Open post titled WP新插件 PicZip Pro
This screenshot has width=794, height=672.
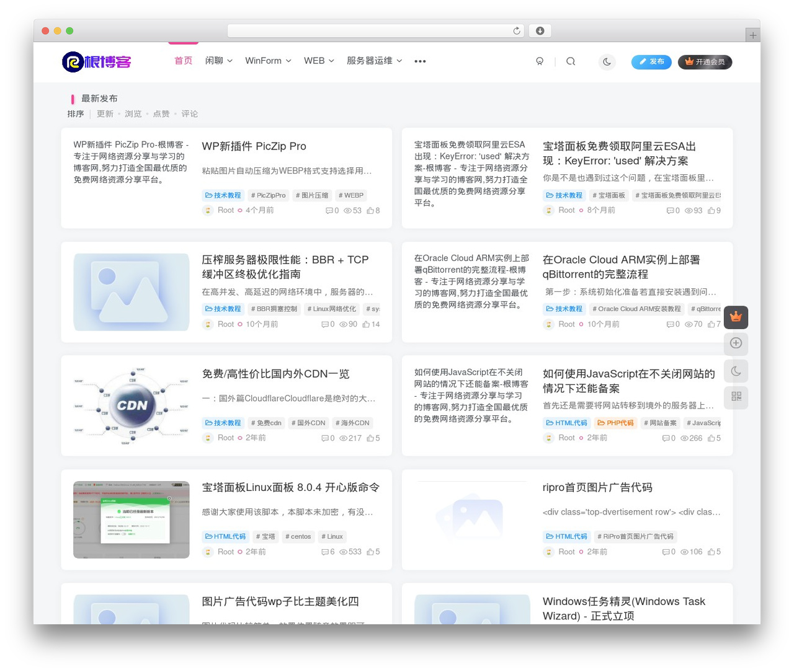(x=254, y=146)
